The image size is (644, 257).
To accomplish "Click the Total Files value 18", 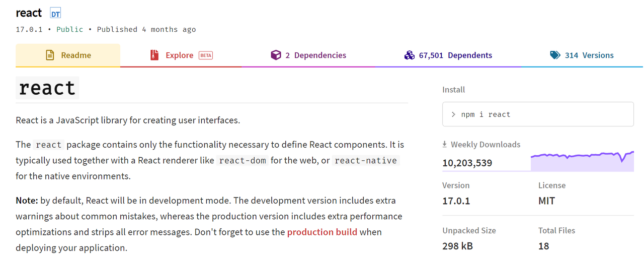I will (544, 246).
